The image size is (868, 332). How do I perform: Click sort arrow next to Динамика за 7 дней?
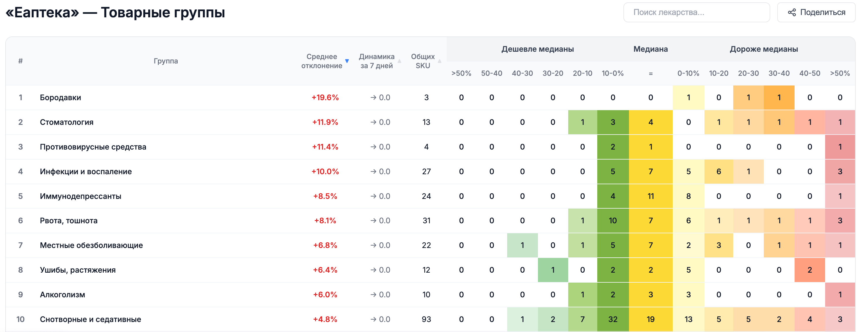399,61
